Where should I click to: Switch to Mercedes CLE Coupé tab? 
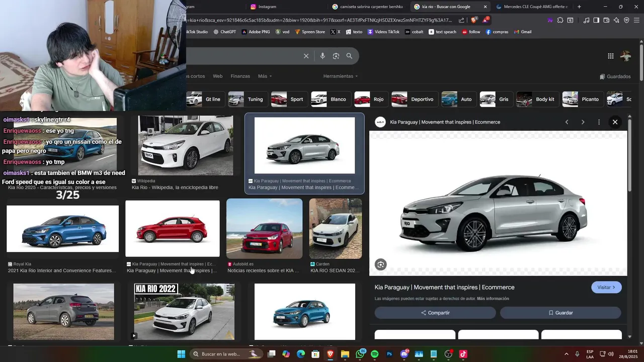(x=532, y=7)
